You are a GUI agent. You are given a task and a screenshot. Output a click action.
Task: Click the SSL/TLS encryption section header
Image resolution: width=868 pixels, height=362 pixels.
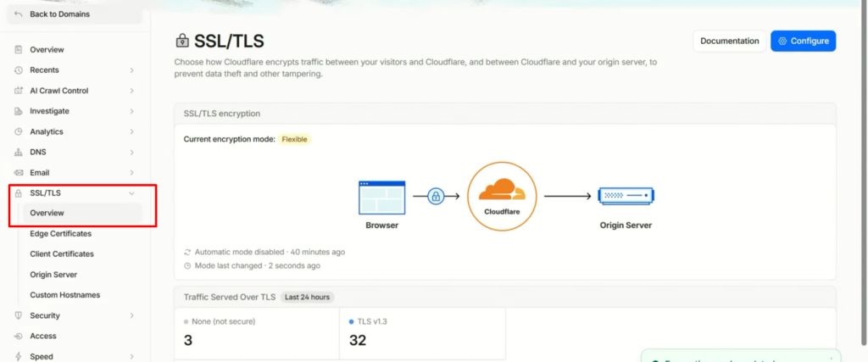coord(505,114)
